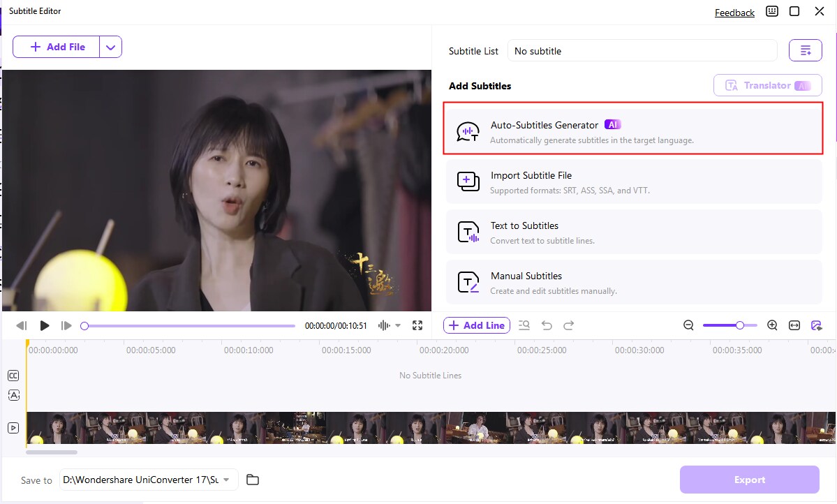The width and height of the screenshot is (837, 504).
Task: Open the audio waveform dropdown
Action: (x=398, y=325)
